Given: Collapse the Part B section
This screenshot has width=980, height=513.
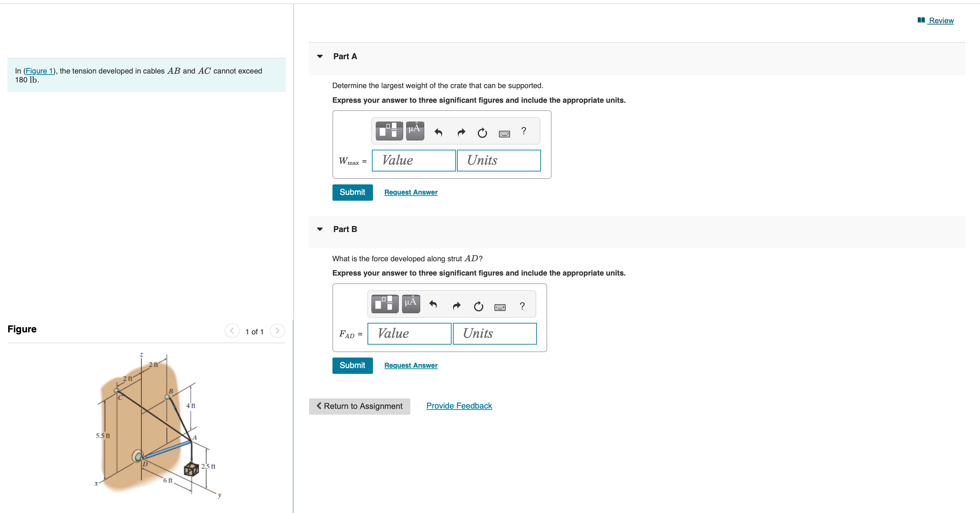Looking at the screenshot, I should [x=320, y=229].
